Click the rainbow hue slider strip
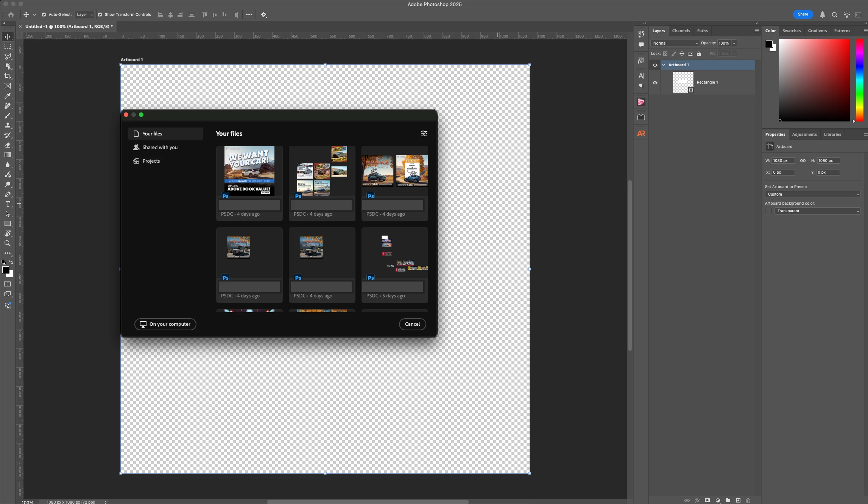 click(x=860, y=80)
